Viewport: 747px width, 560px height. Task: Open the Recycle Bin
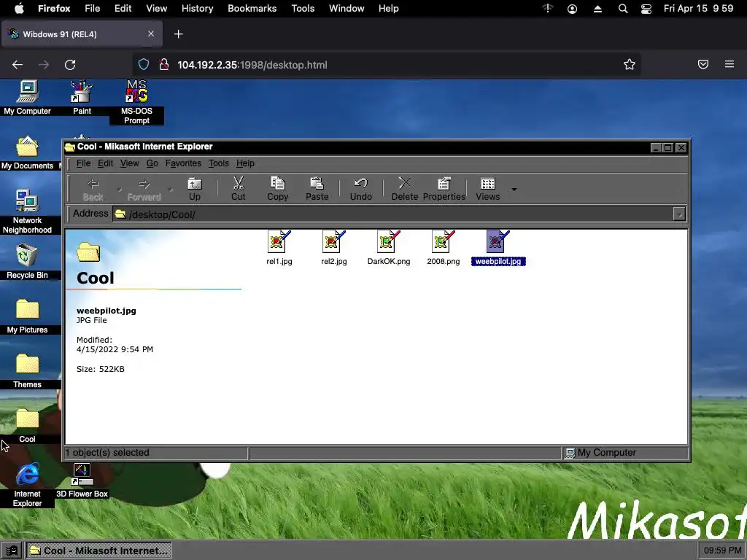pyautogui.click(x=27, y=262)
